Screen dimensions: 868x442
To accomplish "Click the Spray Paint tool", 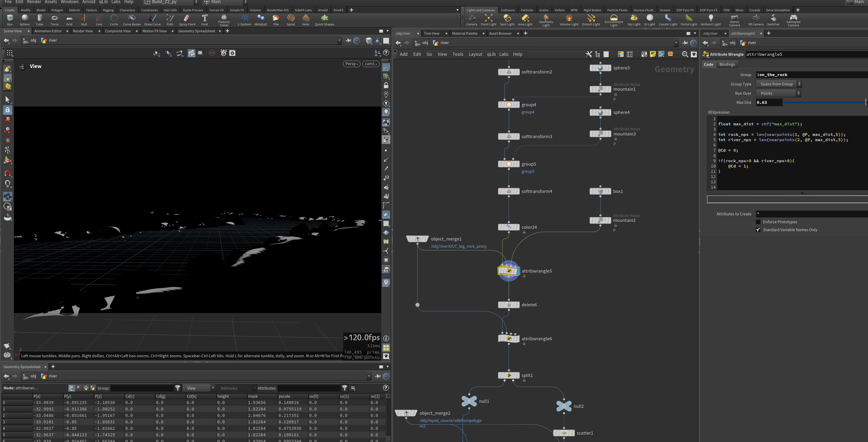I will 187,20.
